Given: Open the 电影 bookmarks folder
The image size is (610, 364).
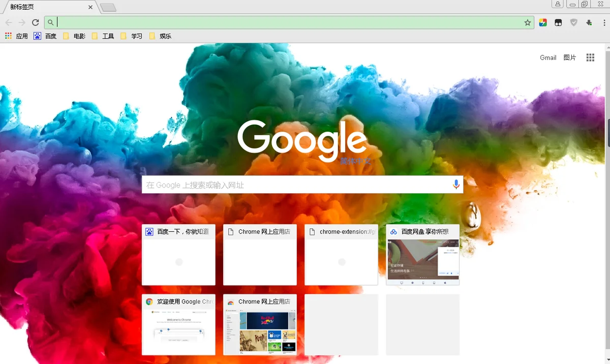Looking at the screenshot, I should click(x=74, y=36).
